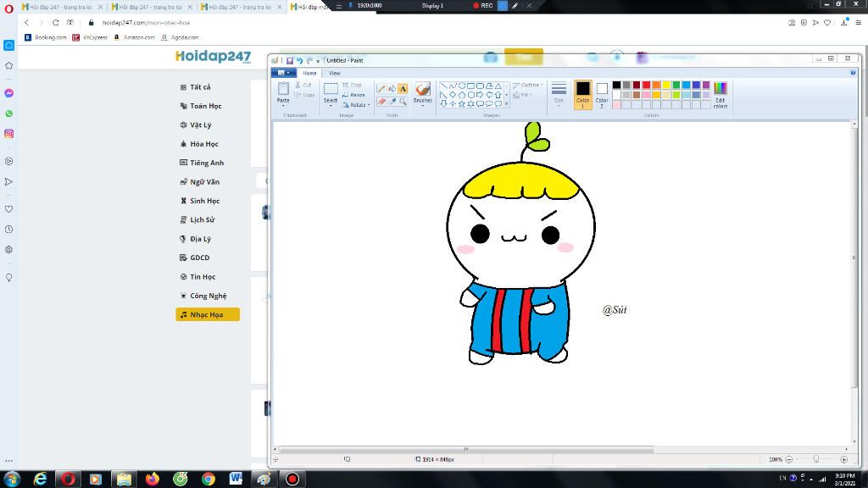Open Instagram in Opera sidebar
868x488 pixels.
pos(8,134)
